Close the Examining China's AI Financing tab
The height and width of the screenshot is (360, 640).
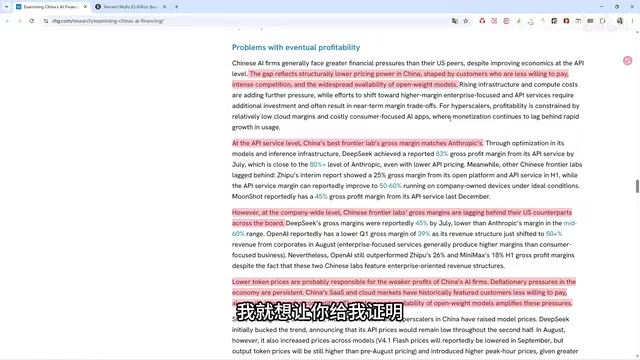(x=85, y=7)
